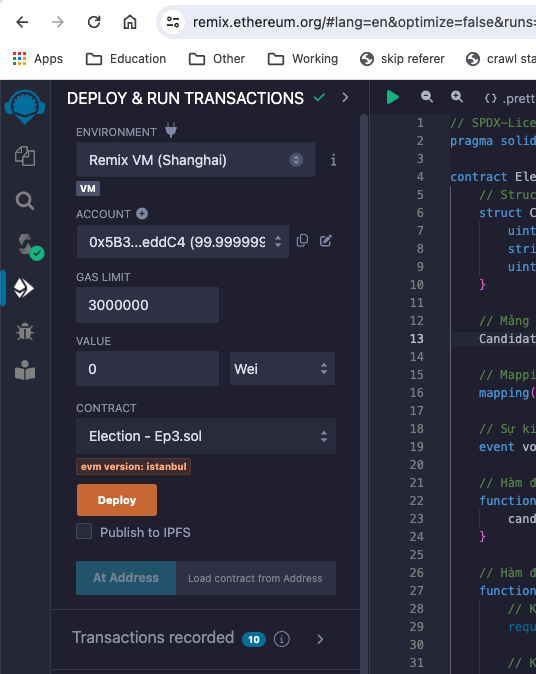Image resolution: width=536 pixels, height=674 pixels.
Task: Click the add account plus icon
Action: (142, 214)
